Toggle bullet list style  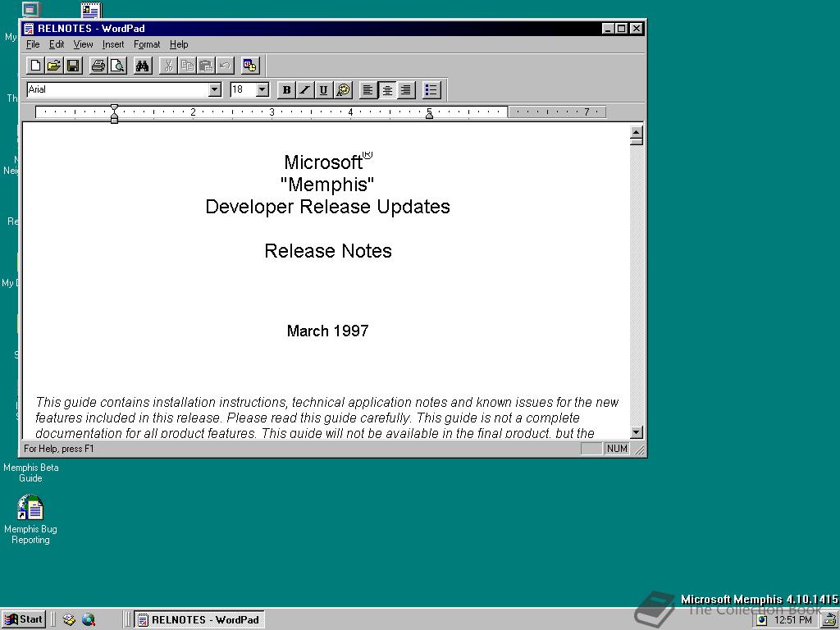click(x=431, y=90)
